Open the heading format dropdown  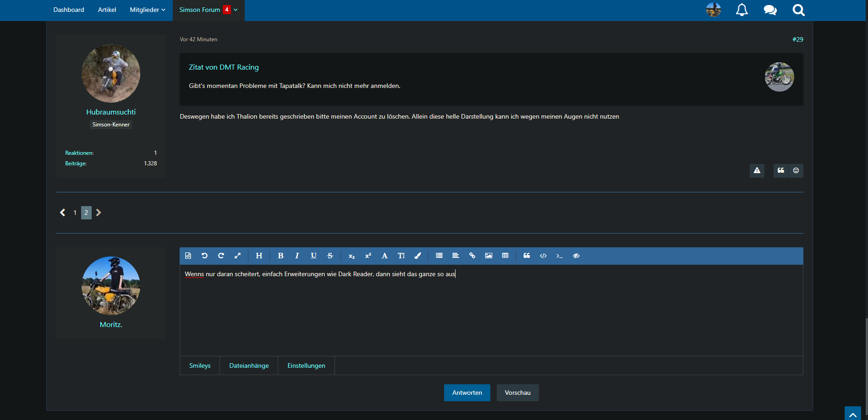pos(259,256)
